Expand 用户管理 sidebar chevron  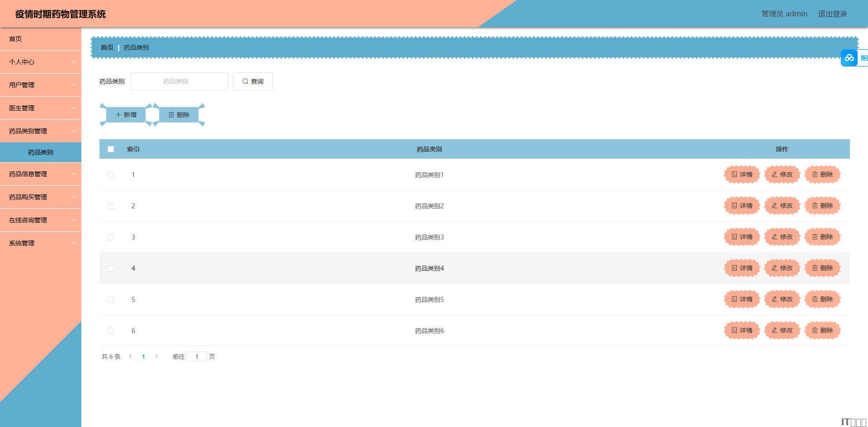tap(74, 85)
